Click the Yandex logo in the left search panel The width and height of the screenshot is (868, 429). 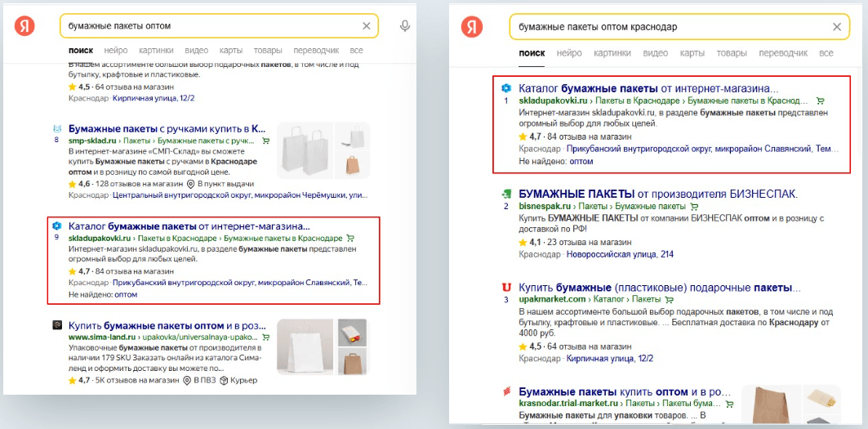(x=24, y=26)
